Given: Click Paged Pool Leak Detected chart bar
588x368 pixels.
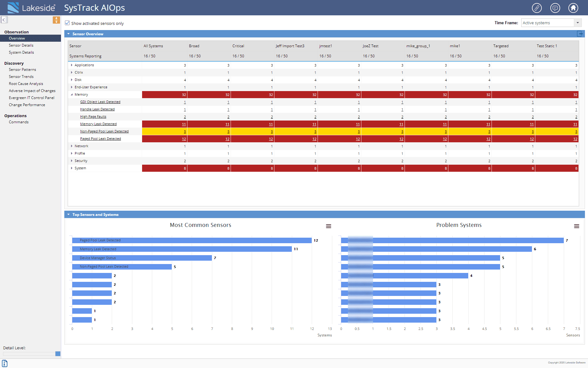Looking at the screenshot, I should click(192, 240).
